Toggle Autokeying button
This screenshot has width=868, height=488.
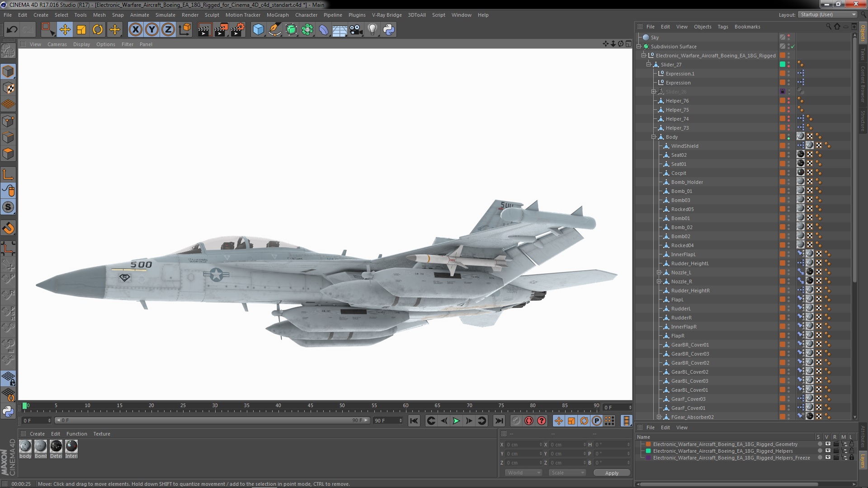[528, 421]
